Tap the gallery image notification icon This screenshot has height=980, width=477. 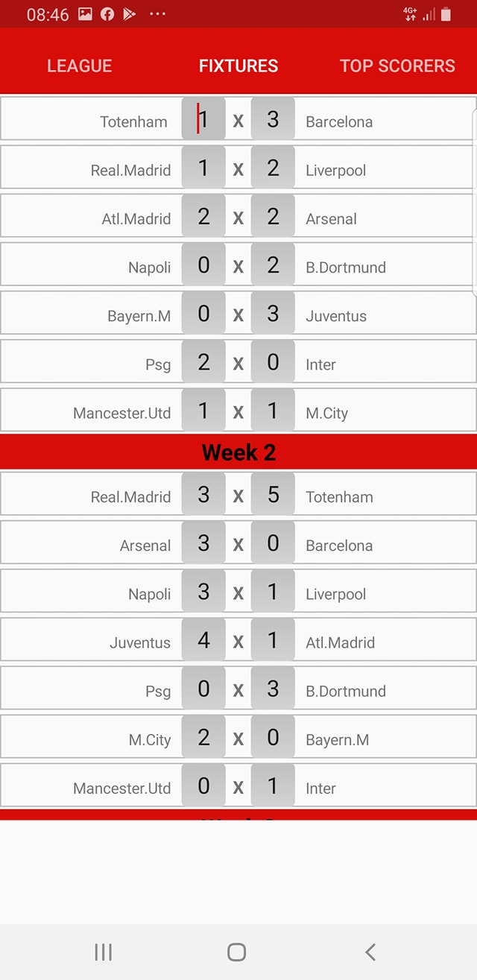click(85, 14)
